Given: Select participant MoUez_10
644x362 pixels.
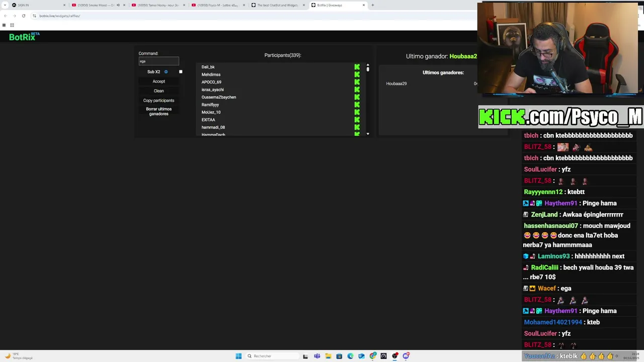Looking at the screenshot, I should point(211,112).
